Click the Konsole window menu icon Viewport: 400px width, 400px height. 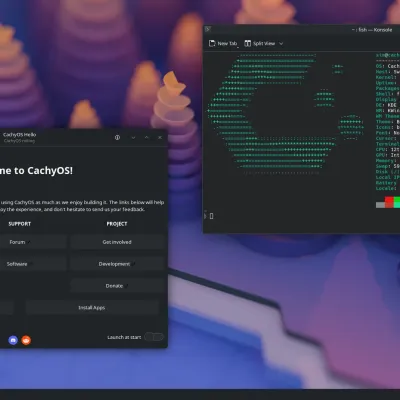(x=208, y=29)
